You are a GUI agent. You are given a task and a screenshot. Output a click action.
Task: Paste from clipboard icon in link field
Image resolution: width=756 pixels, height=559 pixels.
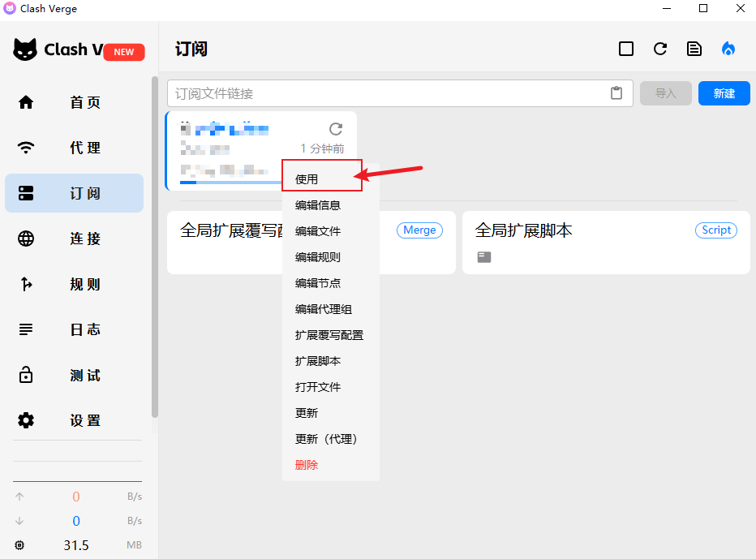[616, 93]
